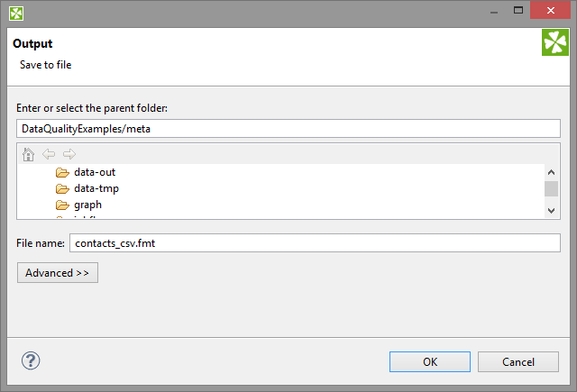Select the data-out folder label
The image size is (577, 392).
tap(95, 172)
